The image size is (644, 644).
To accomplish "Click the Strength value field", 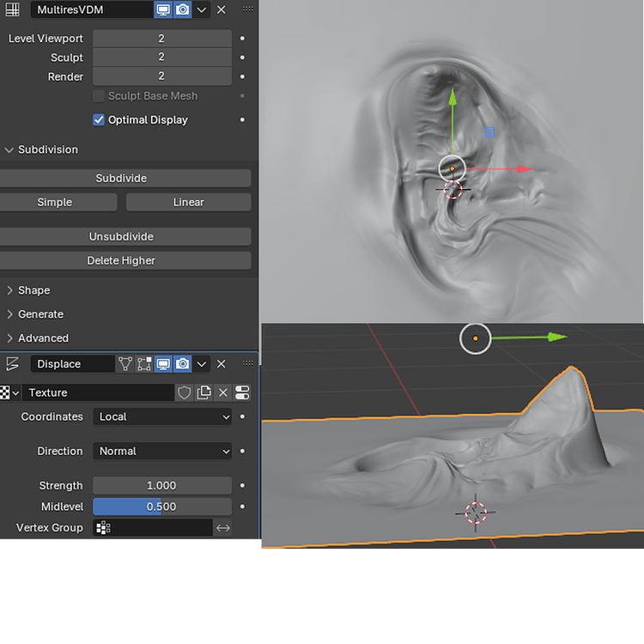I will pyautogui.click(x=161, y=485).
